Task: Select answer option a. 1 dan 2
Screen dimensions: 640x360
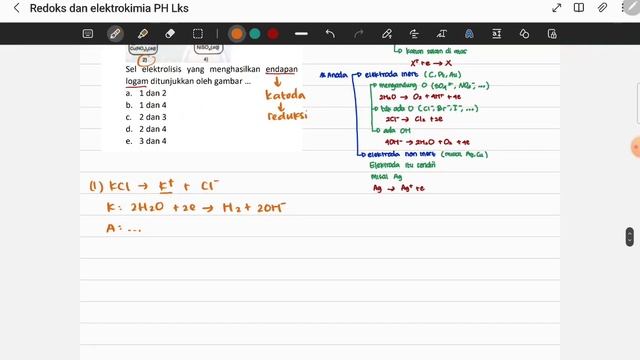Action: point(146,93)
